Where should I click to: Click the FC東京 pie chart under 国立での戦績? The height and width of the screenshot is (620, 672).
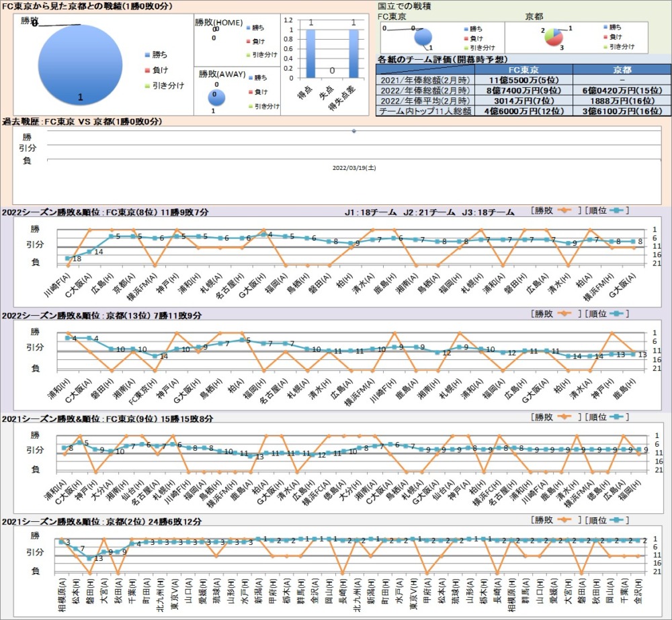coord(423,37)
